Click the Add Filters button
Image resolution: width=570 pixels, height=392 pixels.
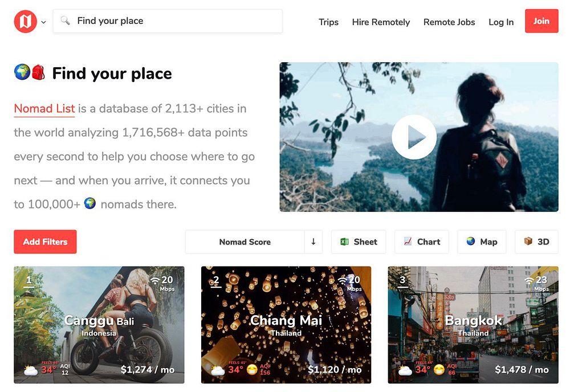pos(45,242)
